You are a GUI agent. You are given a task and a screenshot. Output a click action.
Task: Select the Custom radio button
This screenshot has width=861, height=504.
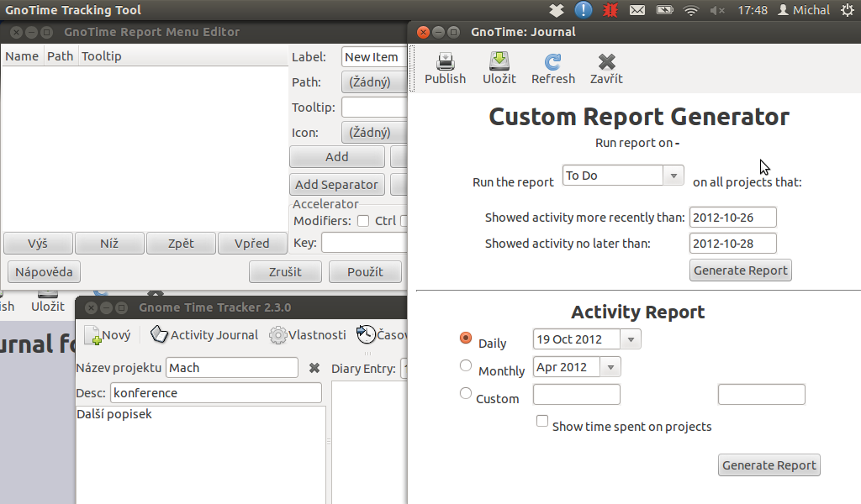(466, 393)
